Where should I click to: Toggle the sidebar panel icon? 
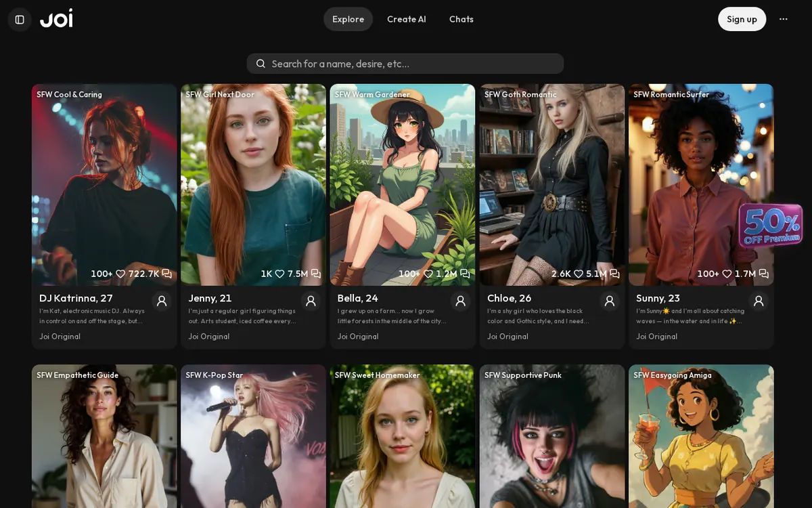[x=20, y=19]
